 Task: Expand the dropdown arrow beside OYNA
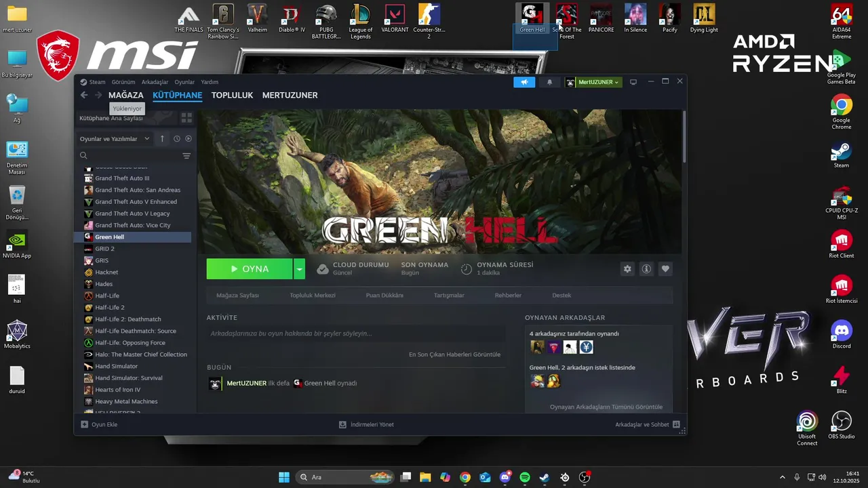(299, 269)
